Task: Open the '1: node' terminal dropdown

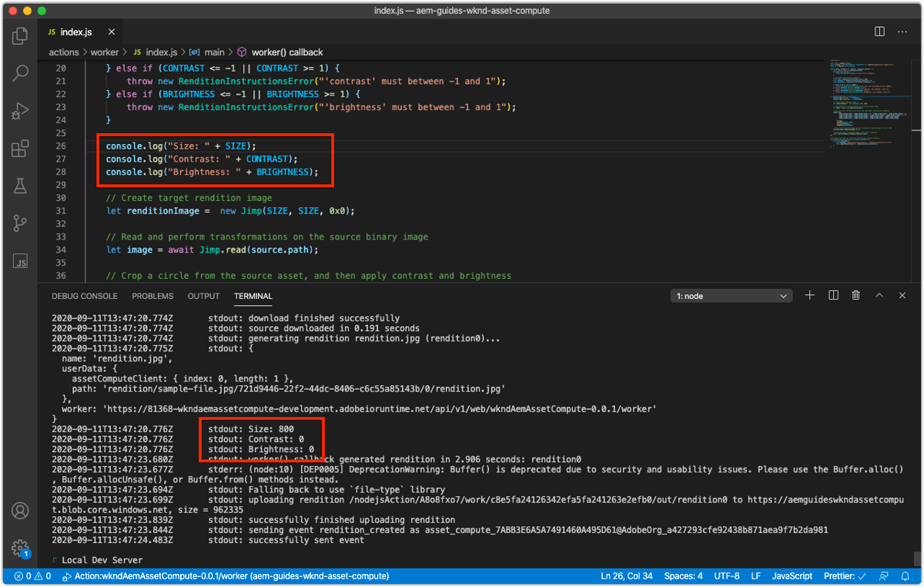Action: click(730, 295)
